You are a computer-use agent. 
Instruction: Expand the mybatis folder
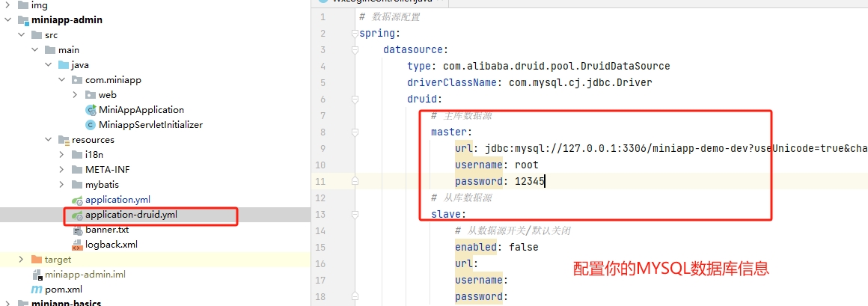[62, 185]
